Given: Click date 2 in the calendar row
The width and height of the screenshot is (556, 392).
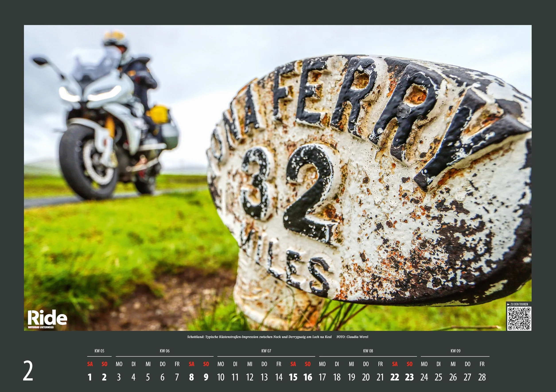Looking at the screenshot, I should [x=104, y=377].
